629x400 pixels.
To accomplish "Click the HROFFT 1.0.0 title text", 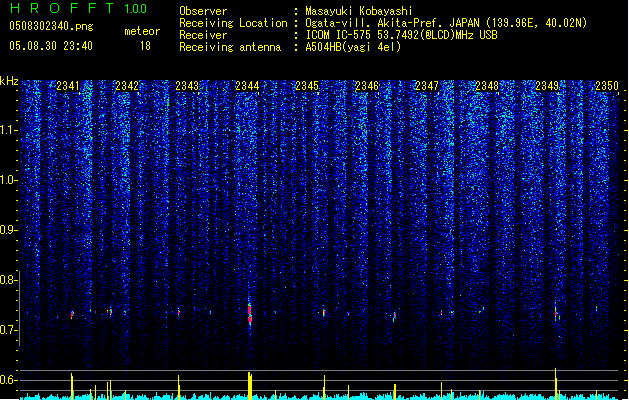I will coord(79,8).
